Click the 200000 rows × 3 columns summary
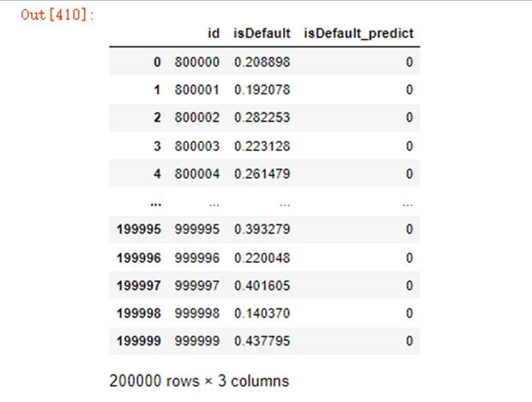Viewport: 532px width, 402px height. point(199,381)
